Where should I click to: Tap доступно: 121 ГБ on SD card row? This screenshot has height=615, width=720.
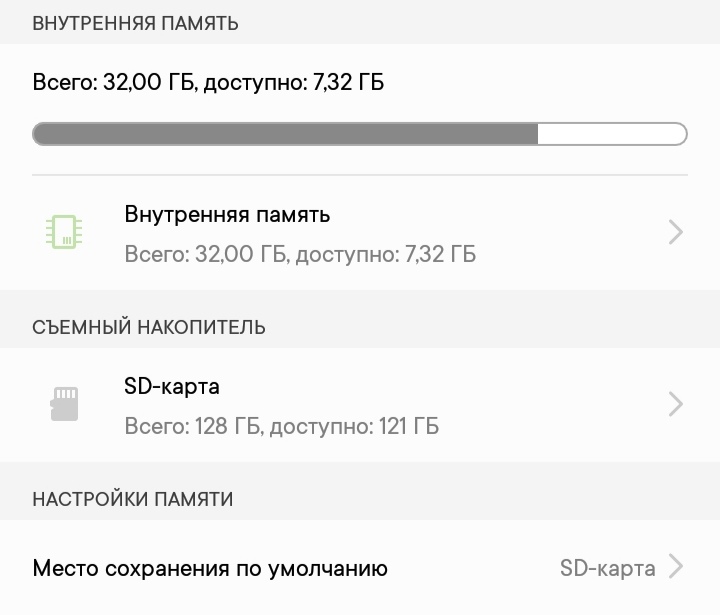click(x=353, y=426)
